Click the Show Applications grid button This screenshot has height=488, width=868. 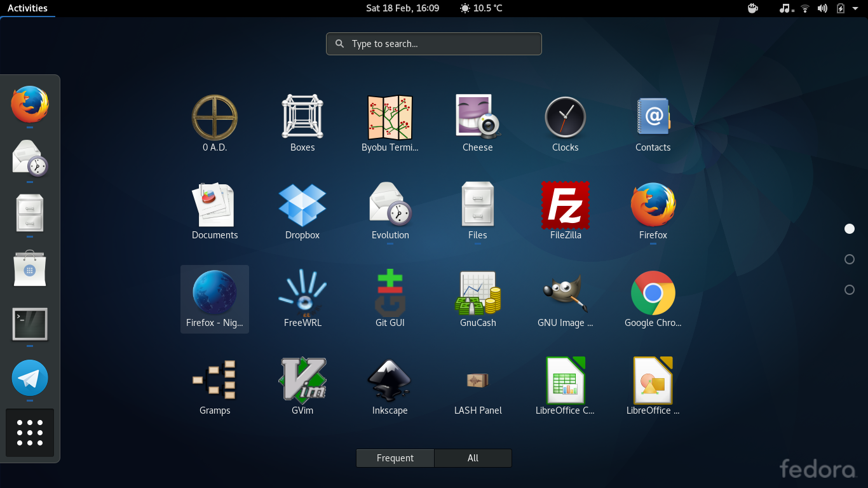pyautogui.click(x=30, y=433)
